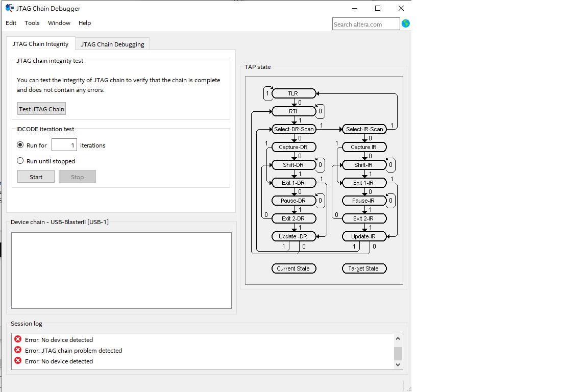The width and height of the screenshot is (588, 392).
Task: Open the Tools menu
Action: (32, 23)
